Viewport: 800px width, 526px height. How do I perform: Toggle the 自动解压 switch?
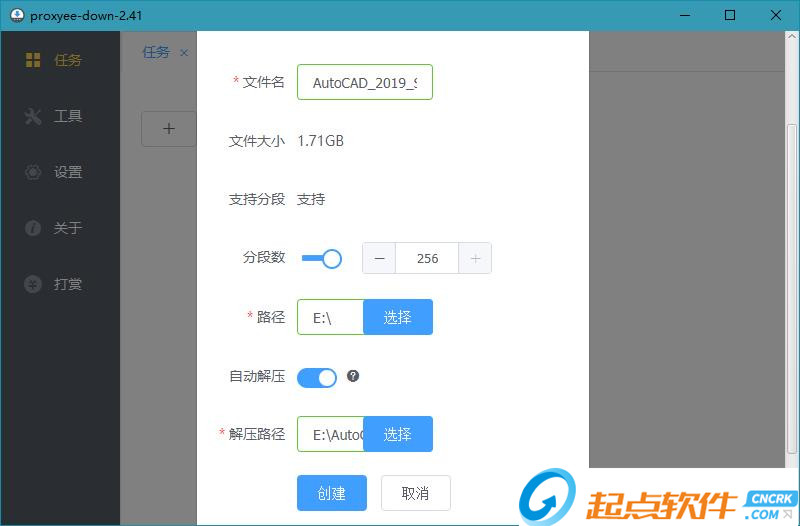[317, 378]
